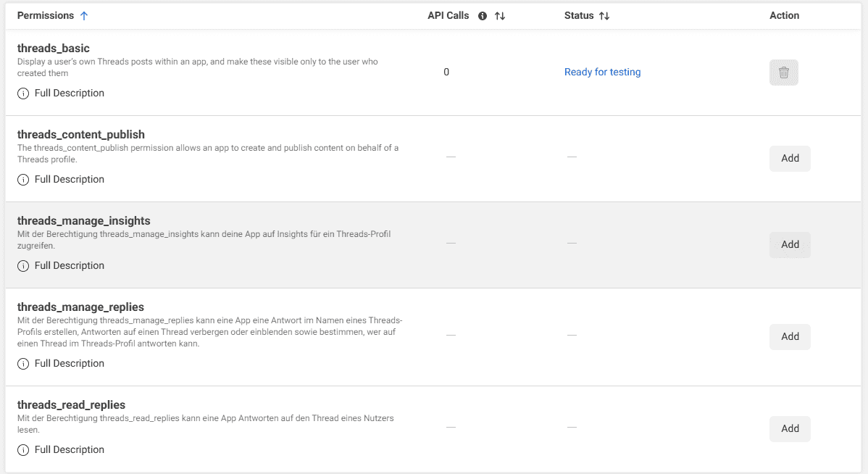Expand Full Description for threads_manage_insights
Image resolution: width=868 pixels, height=474 pixels.
pos(70,265)
